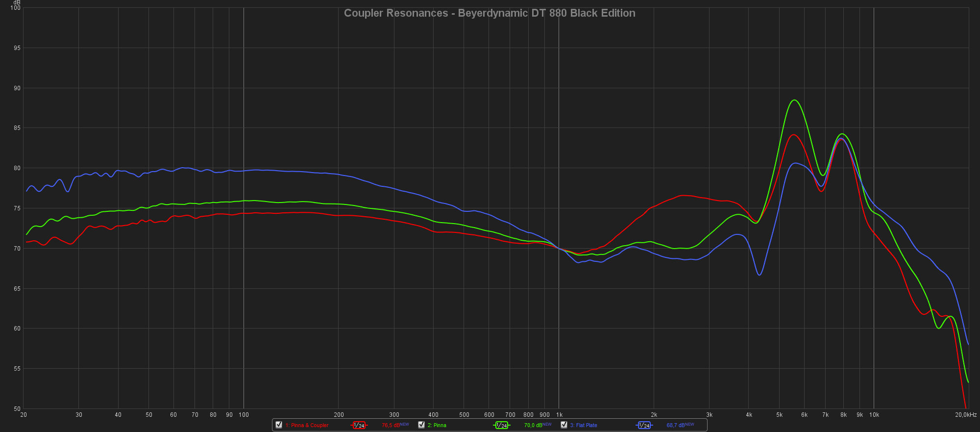
Task: Click the 100 frequency axis label
Action: click(244, 415)
